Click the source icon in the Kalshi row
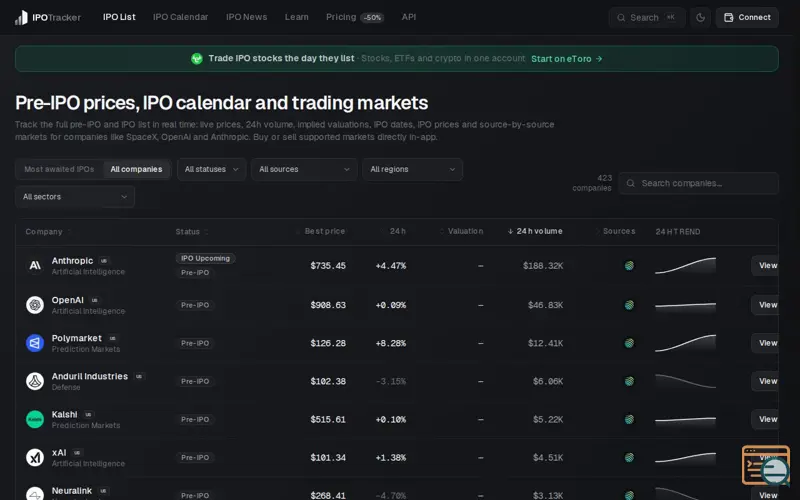 coord(629,419)
